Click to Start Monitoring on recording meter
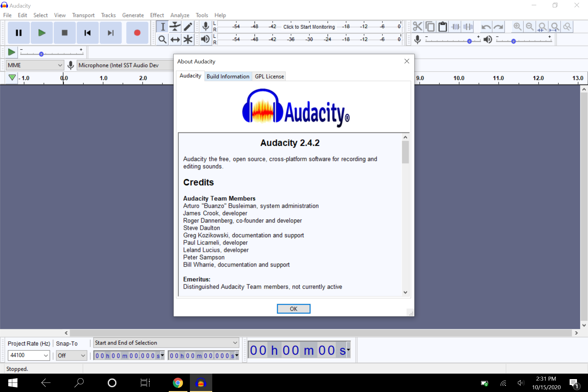588x392 pixels. (309, 27)
